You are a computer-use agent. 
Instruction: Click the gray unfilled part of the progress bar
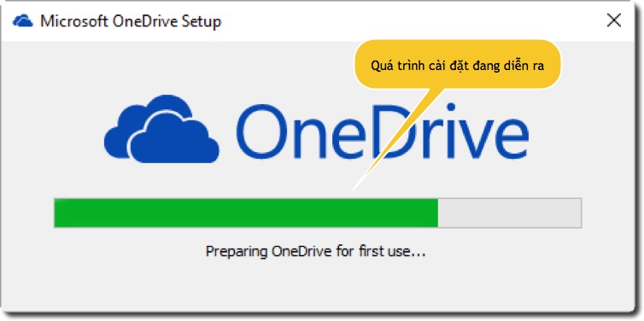(509, 213)
